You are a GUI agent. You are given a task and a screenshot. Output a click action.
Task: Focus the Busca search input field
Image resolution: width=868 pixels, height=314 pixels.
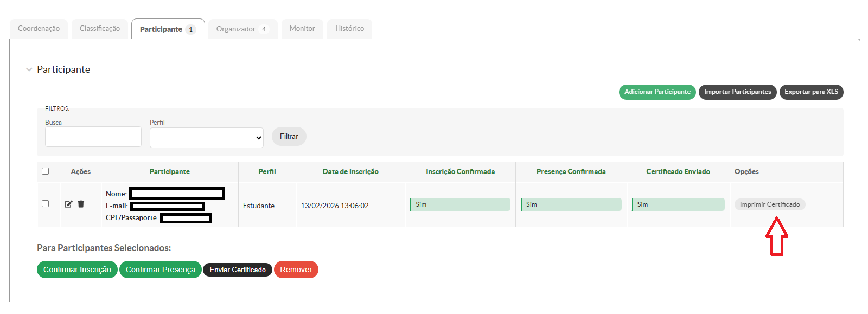click(93, 137)
